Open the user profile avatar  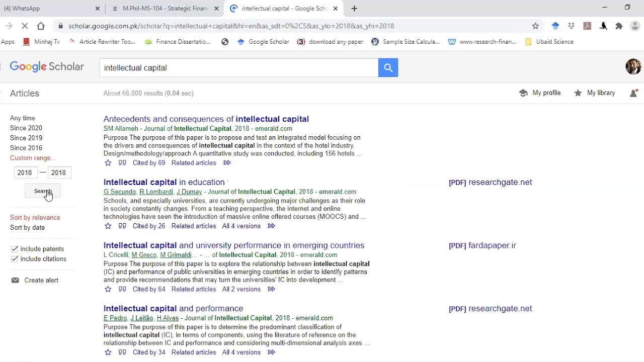tap(633, 67)
